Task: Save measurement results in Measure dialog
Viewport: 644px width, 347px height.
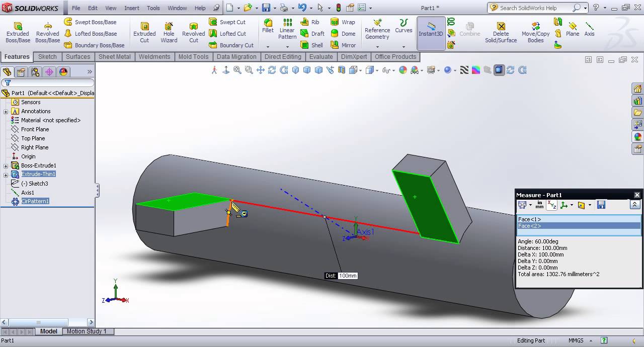Action: pos(601,205)
